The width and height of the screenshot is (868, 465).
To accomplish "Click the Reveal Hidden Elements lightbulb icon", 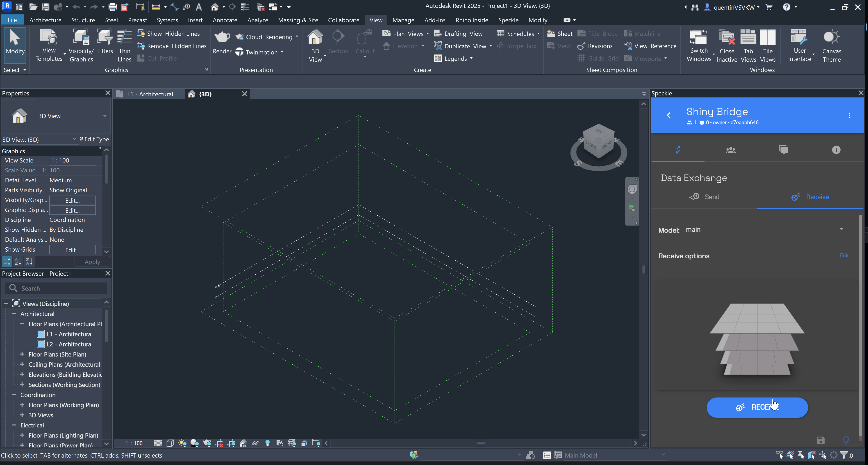I will pos(268,443).
